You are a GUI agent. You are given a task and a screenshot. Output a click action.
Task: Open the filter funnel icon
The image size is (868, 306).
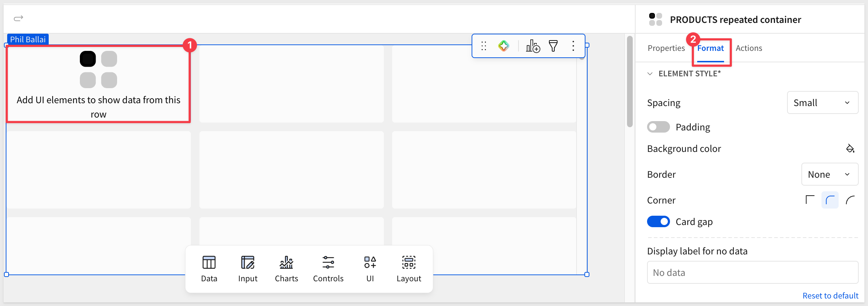[553, 46]
